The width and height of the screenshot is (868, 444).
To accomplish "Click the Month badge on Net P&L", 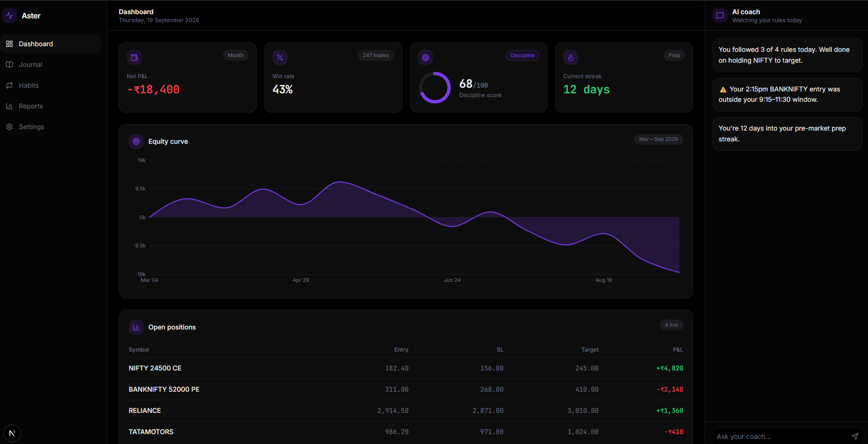I will coord(236,55).
